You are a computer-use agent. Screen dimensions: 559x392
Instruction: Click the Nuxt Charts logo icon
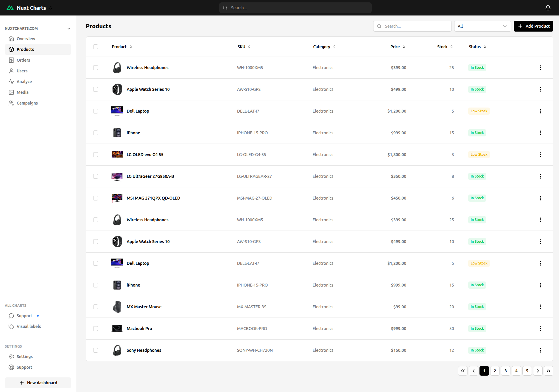click(x=10, y=8)
